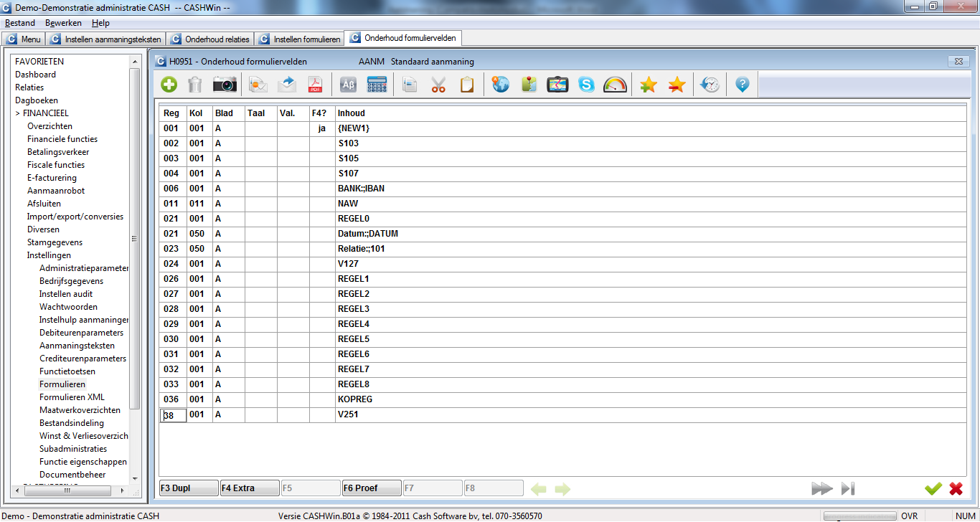Click the PDF export icon
The image size is (980, 522).
pos(315,85)
